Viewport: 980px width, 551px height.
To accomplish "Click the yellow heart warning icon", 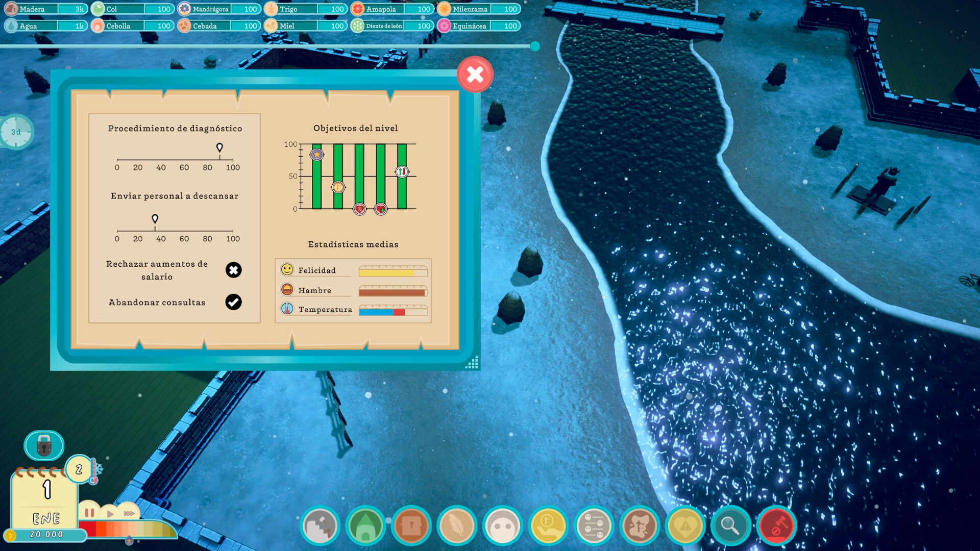I will [685, 526].
